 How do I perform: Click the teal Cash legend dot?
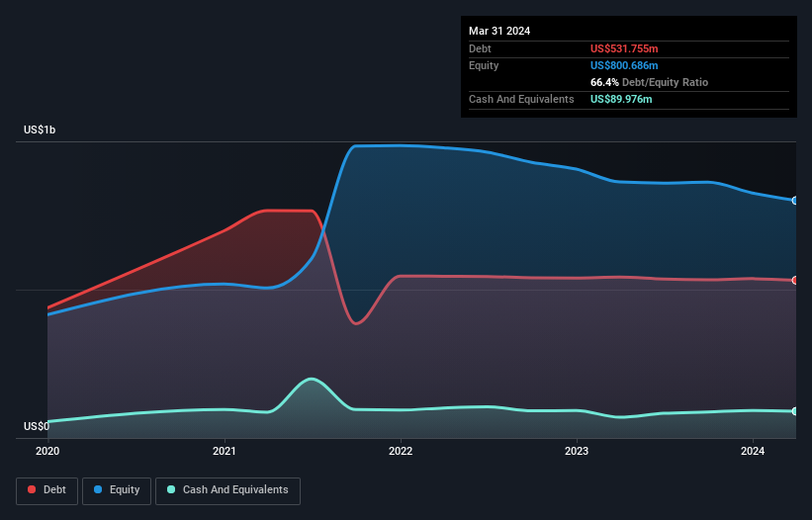171,489
